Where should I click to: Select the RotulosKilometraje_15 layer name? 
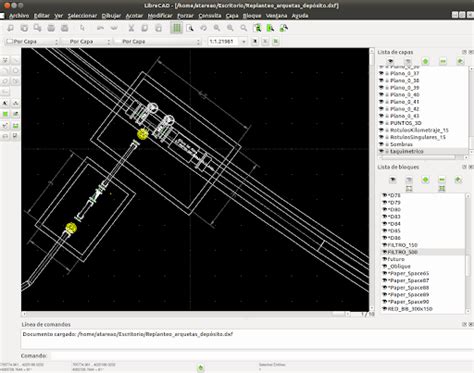419,130
